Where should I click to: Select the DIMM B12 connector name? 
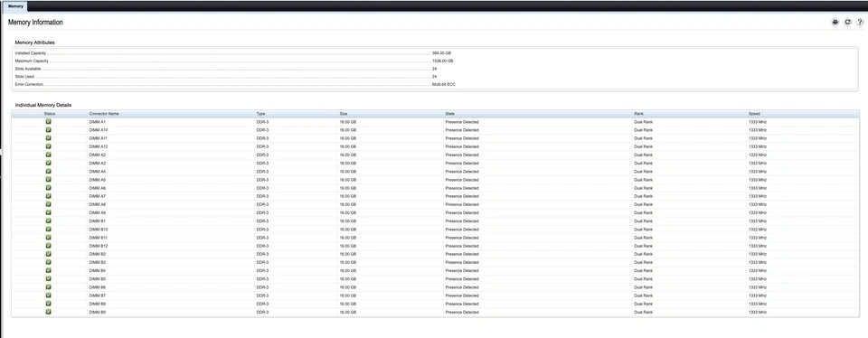[98, 246]
